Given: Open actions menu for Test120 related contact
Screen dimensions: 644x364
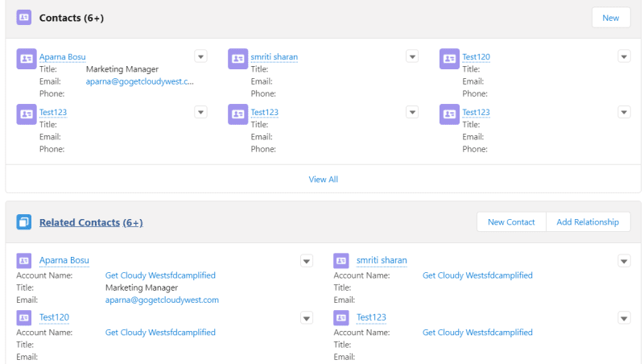Looking at the screenshot, I should point(307,318).
